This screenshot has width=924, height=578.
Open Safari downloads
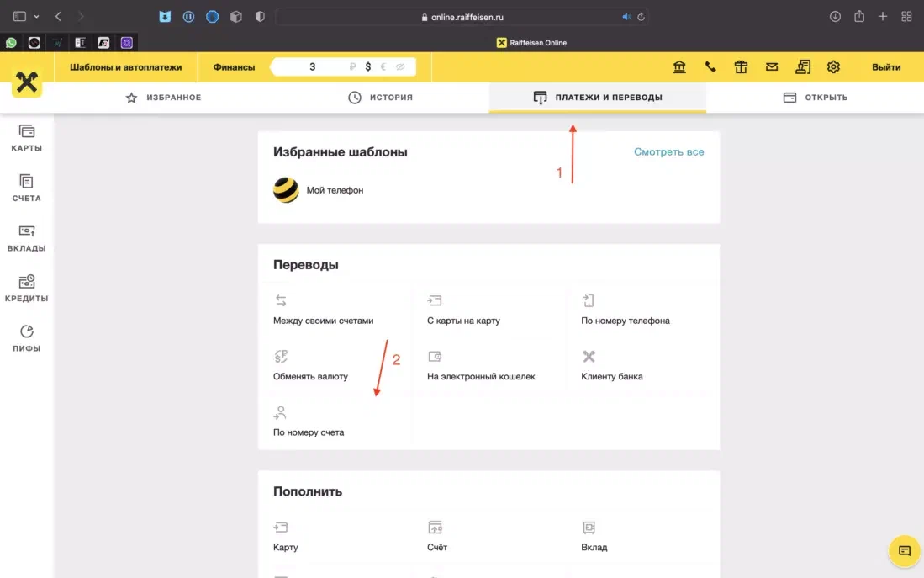(835, 17)
